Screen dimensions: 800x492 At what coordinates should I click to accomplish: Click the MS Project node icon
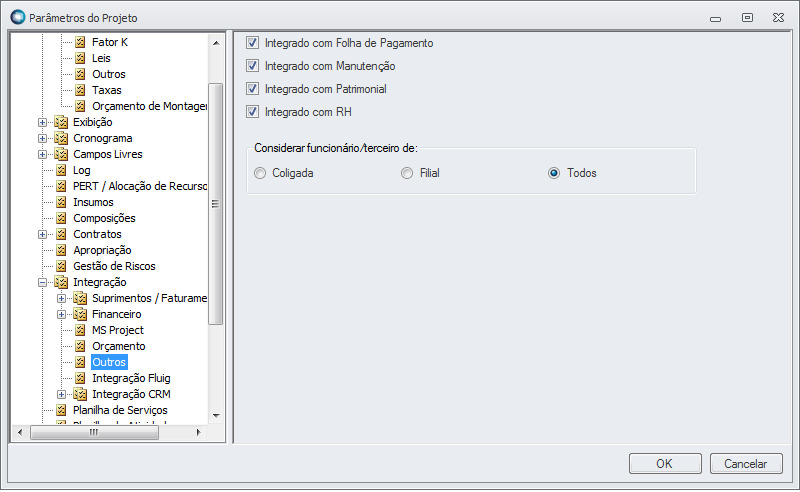(x=81, y=330)
